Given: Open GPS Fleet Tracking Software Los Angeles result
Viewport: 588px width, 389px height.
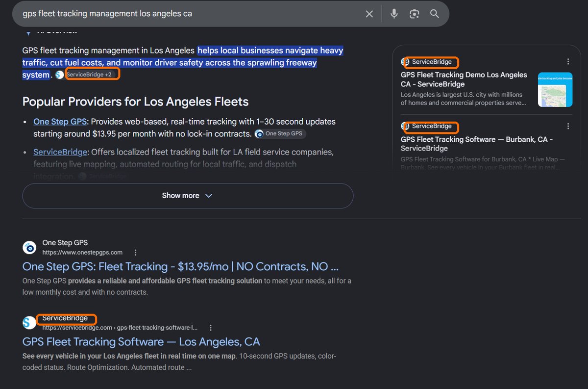Looking at the screenshot, I should tap(141, 342).
